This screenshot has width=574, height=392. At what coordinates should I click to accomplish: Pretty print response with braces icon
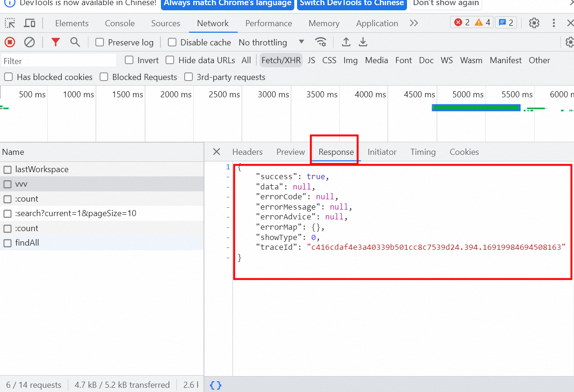point(216,385)
